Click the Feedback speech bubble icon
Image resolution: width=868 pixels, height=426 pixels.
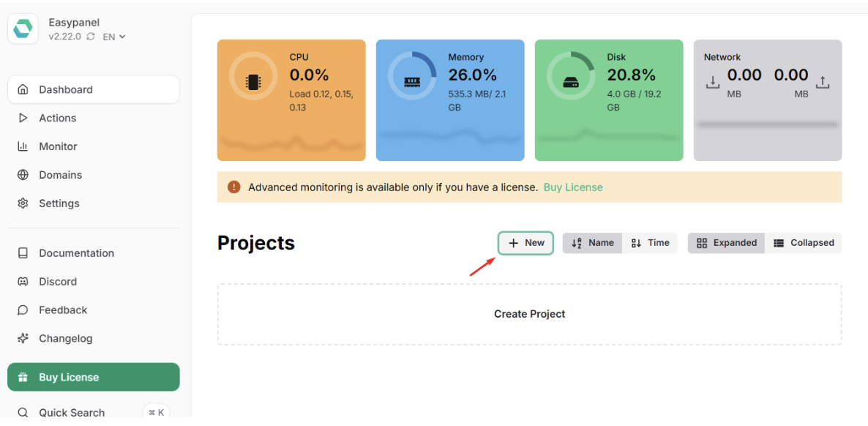coord(23,310)
